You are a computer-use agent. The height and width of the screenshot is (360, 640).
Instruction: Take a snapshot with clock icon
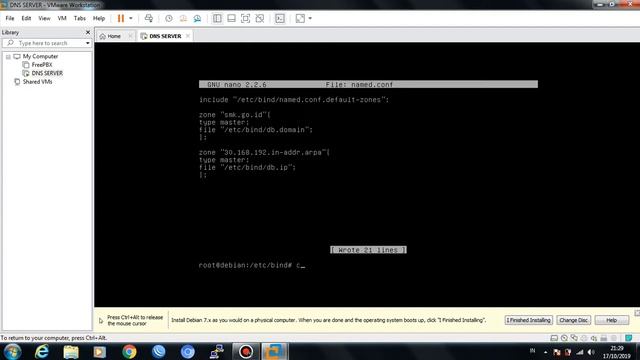169,18
